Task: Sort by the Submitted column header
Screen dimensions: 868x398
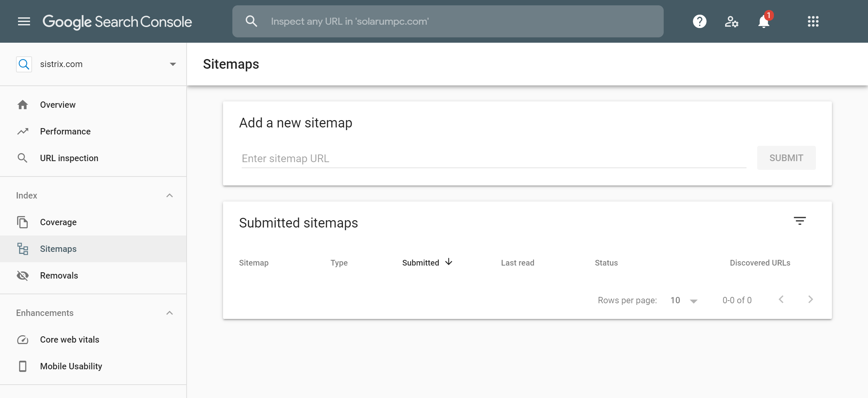Action: [x=420, y=263]
